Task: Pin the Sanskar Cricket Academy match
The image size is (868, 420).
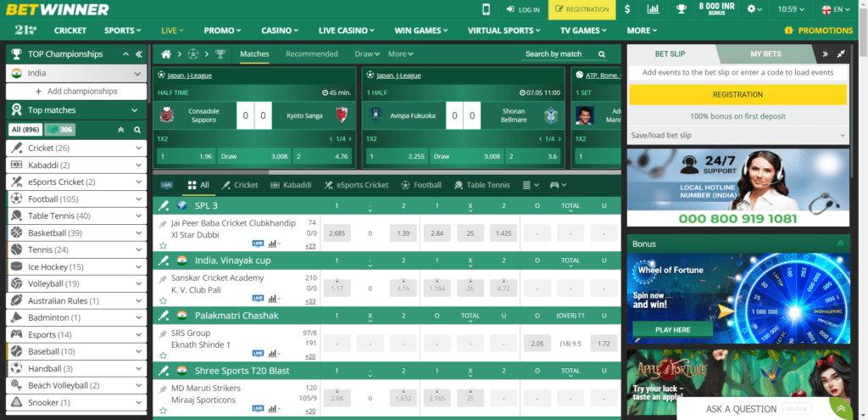Action: point(163,278)
